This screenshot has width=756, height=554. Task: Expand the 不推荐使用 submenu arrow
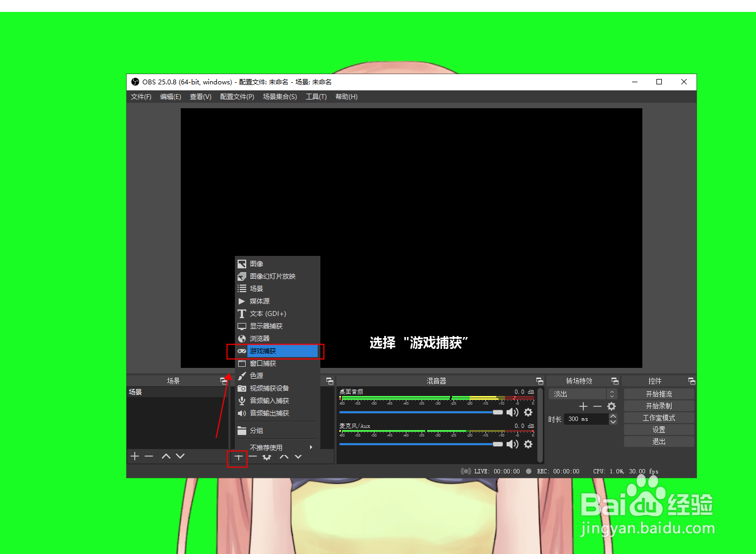point(311,447)
